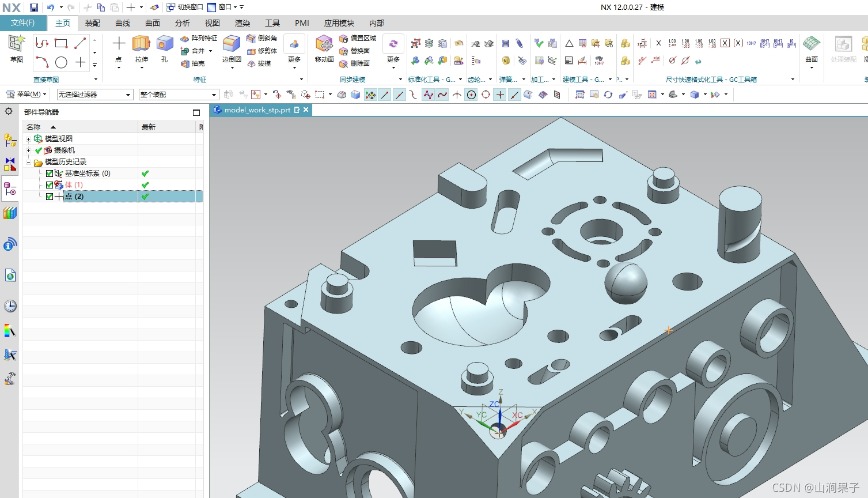Switch to the 应用模块 ribbon tab

click(339, 23)
